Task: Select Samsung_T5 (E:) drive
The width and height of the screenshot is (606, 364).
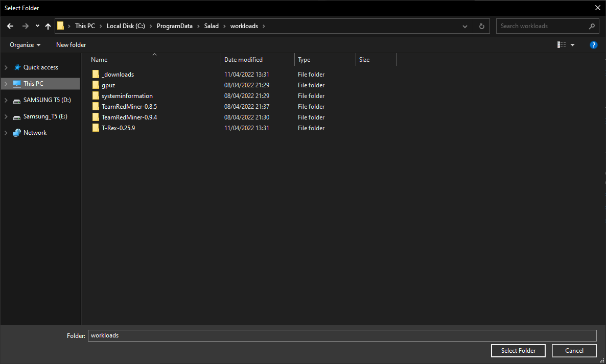Action: [x=45, y=116]
